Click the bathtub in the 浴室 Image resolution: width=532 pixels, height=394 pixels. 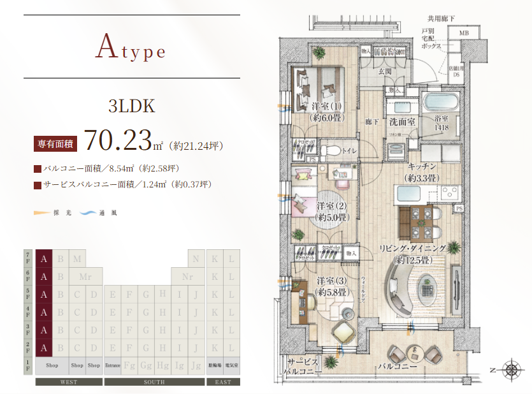[x=439, y=103]
